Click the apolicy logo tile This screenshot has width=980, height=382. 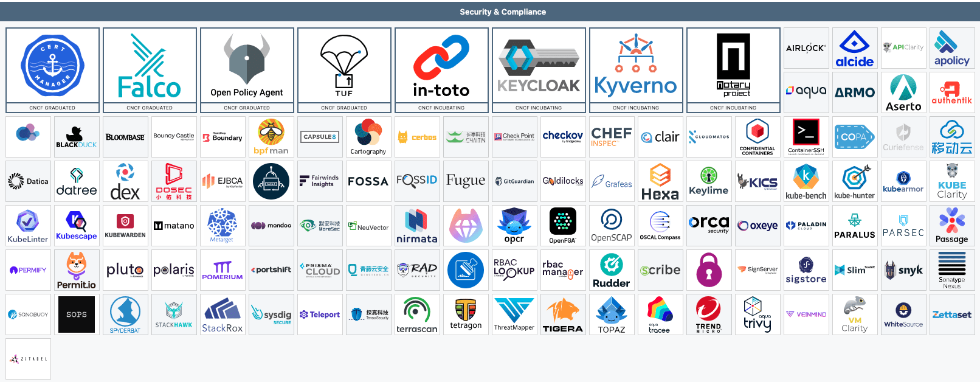click(x=952, y=48)
